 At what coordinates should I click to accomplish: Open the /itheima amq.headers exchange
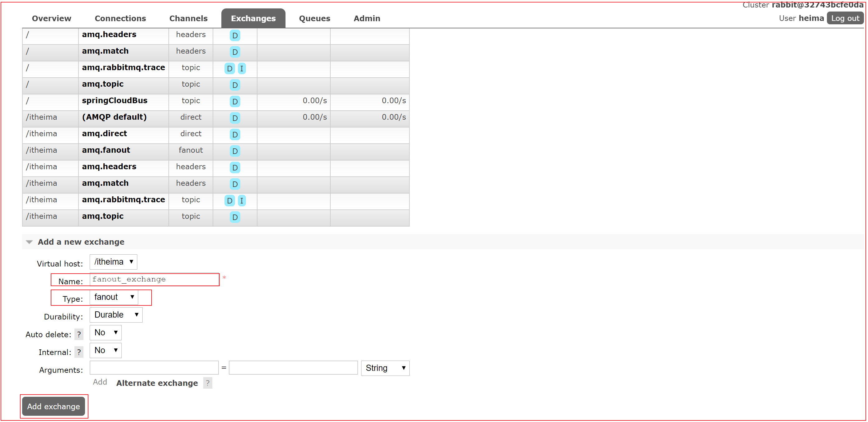pos(109,167)
